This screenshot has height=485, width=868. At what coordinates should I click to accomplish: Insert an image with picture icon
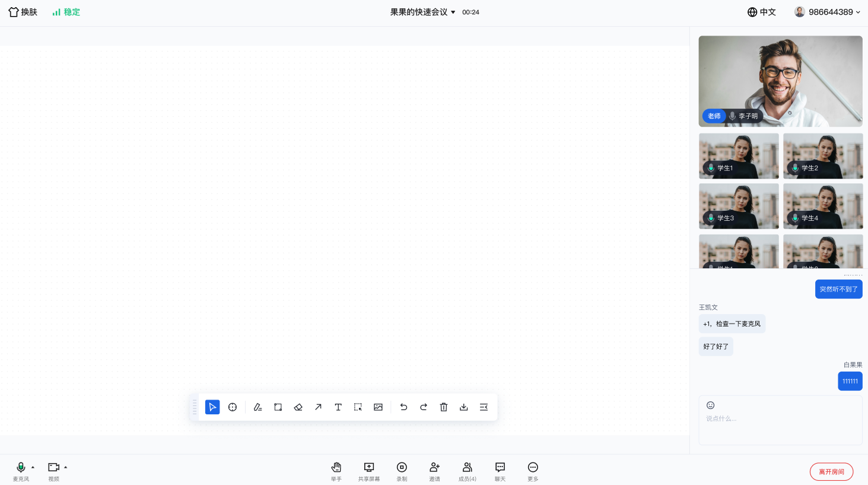click(x=378, y=407)
